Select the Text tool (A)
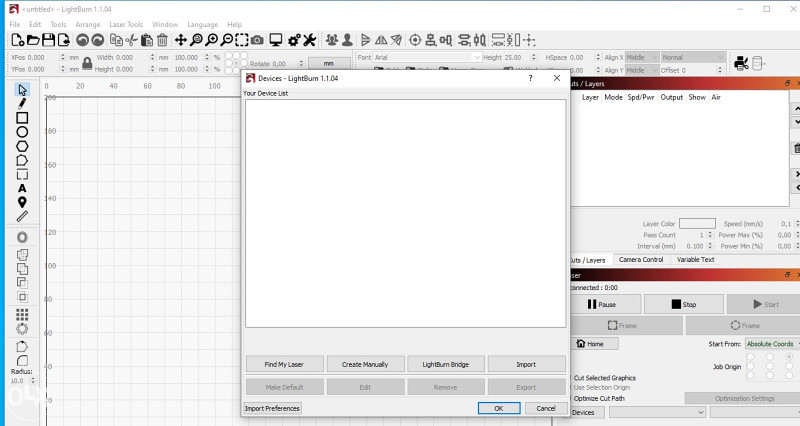Screen dimensions: 800x426 22,188
